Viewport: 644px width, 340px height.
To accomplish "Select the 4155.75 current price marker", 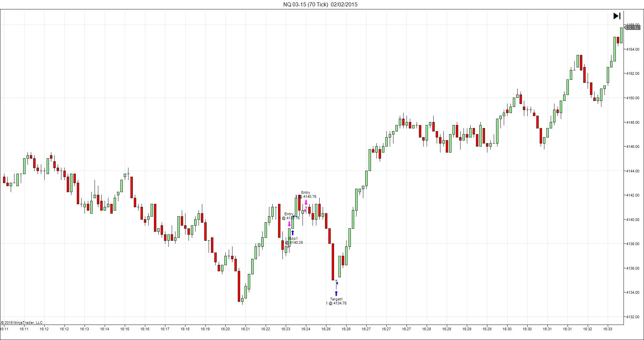I will (633, 27).
